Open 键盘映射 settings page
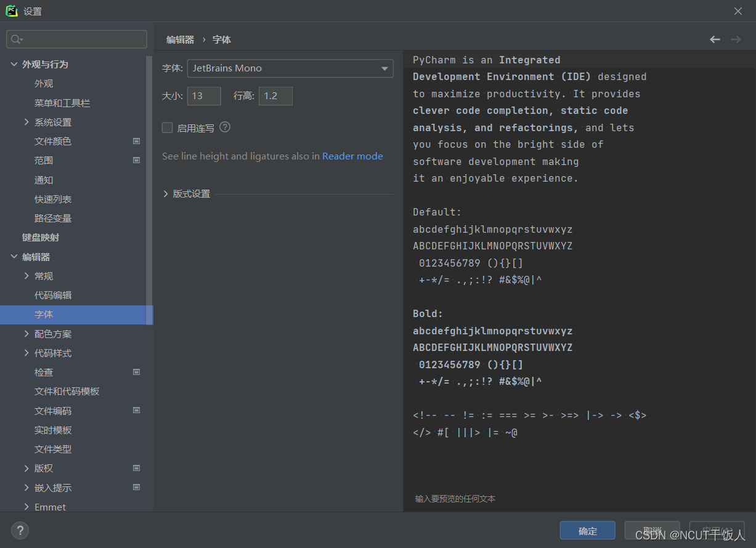The height and width of the screenshot is (548, 756). (x=41, y=238)
